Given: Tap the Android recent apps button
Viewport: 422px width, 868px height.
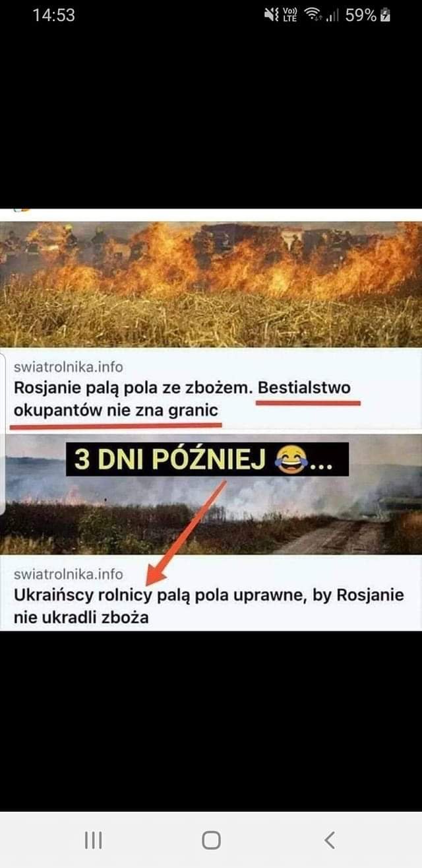Looking at the screenshot, I should (x=93, y=840).
